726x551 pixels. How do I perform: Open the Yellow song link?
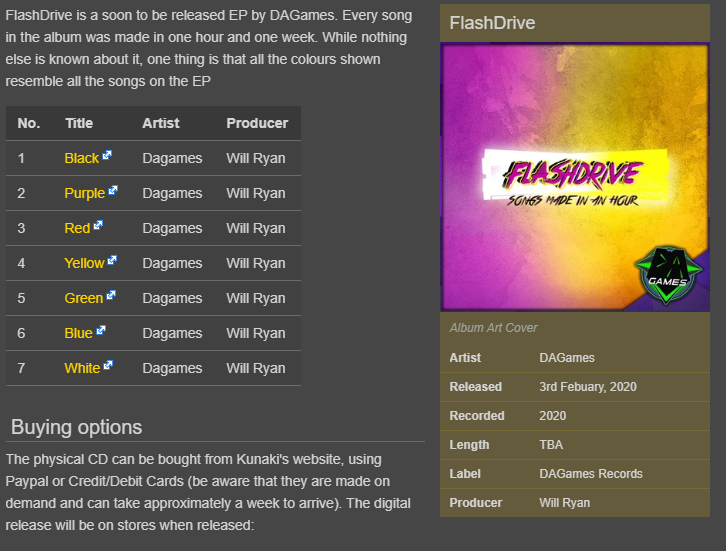point(84,263)
